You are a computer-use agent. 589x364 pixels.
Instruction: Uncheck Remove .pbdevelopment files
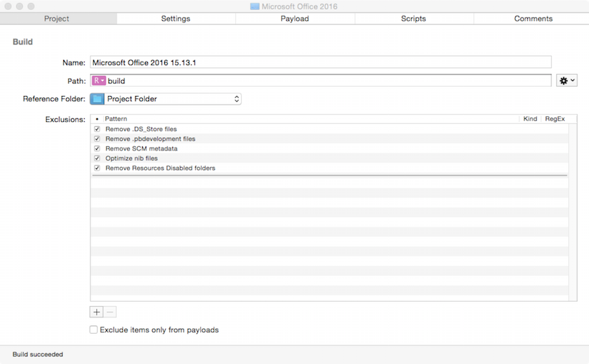click(x=97, y=139)
